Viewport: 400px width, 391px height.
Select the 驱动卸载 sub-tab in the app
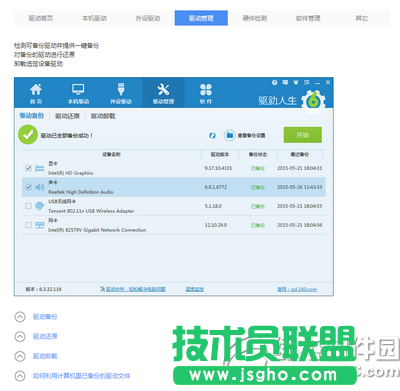click(x=103, y=116)
